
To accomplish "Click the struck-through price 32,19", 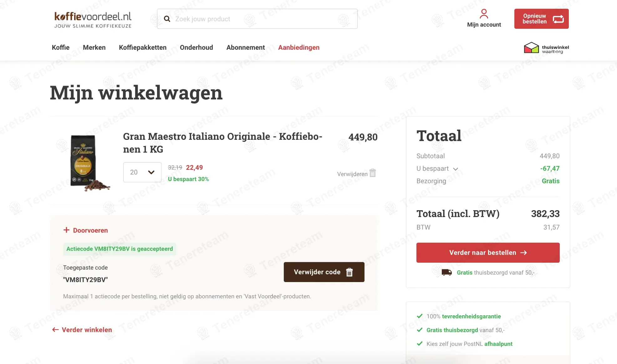I will click(x=175, y=168).
